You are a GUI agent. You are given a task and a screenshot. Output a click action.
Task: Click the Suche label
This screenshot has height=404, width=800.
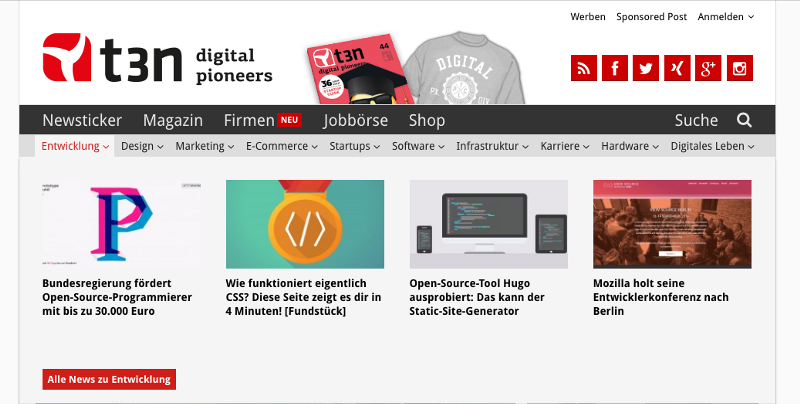point(696,120)
